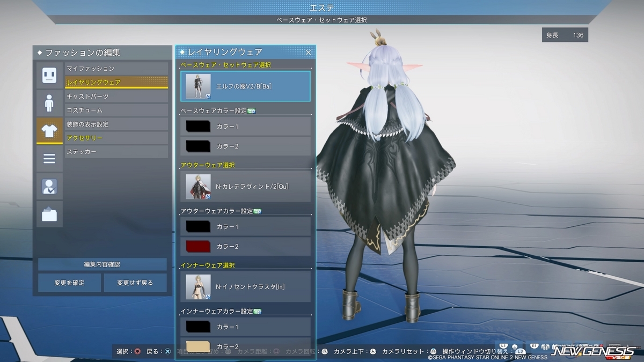Click N-カレテラヴィント/2[Ou] outfit thumbnail
Screen dimensions: 644x362
[x=198, y=187]
